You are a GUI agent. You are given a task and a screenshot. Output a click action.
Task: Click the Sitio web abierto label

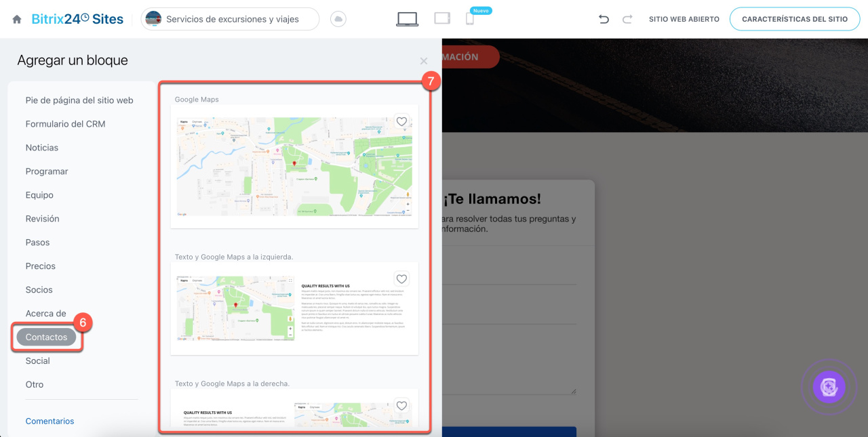pos(684,20)
